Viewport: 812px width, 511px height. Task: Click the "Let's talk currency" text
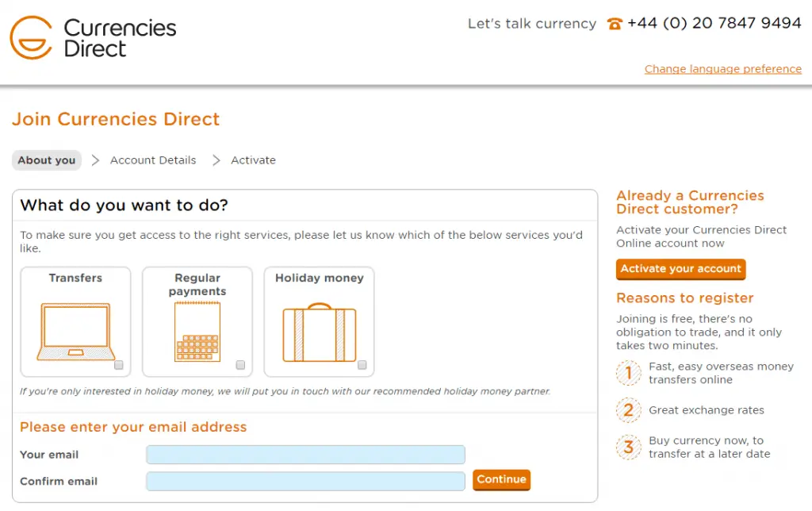pos(532,24)
